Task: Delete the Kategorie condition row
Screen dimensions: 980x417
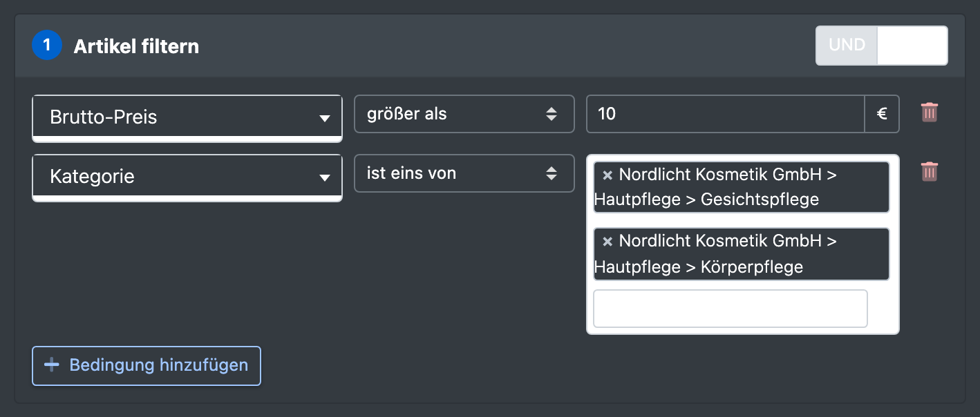Action: [x=930, y=171]
